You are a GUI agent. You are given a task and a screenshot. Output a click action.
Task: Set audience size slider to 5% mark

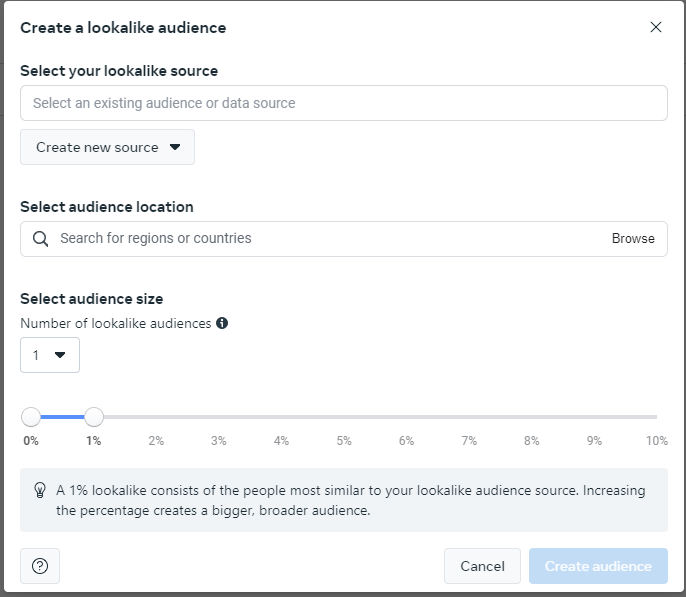point(344,417)
